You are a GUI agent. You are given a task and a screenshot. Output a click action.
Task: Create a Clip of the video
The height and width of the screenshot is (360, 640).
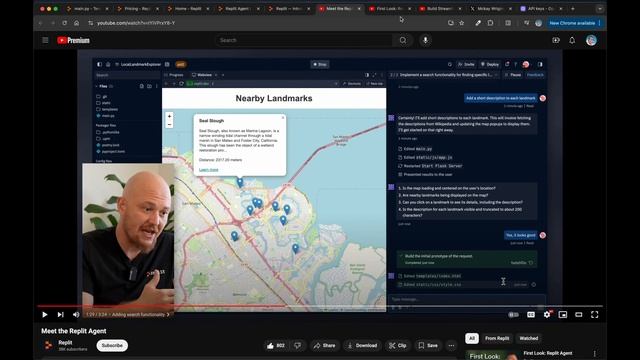398,345
